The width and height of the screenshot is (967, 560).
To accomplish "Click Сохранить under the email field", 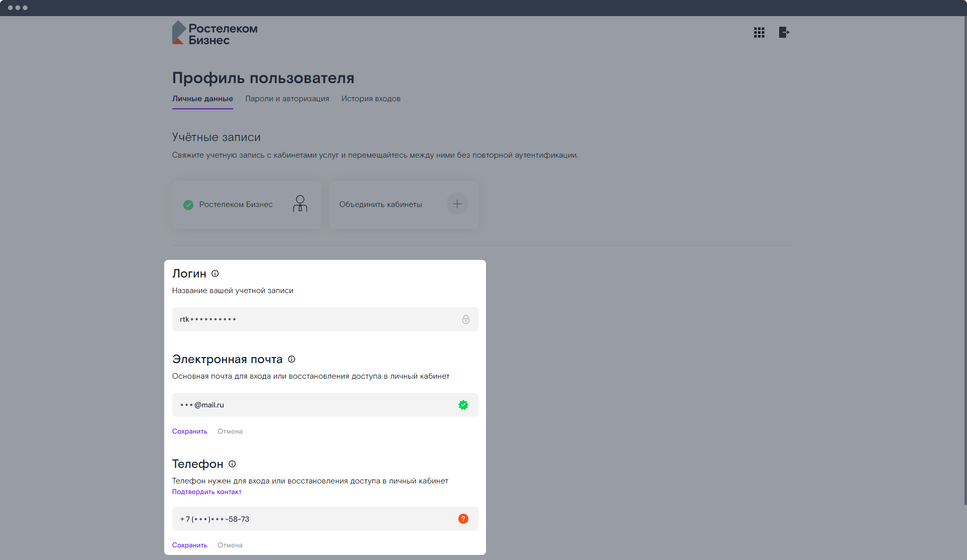I will 190,432.
